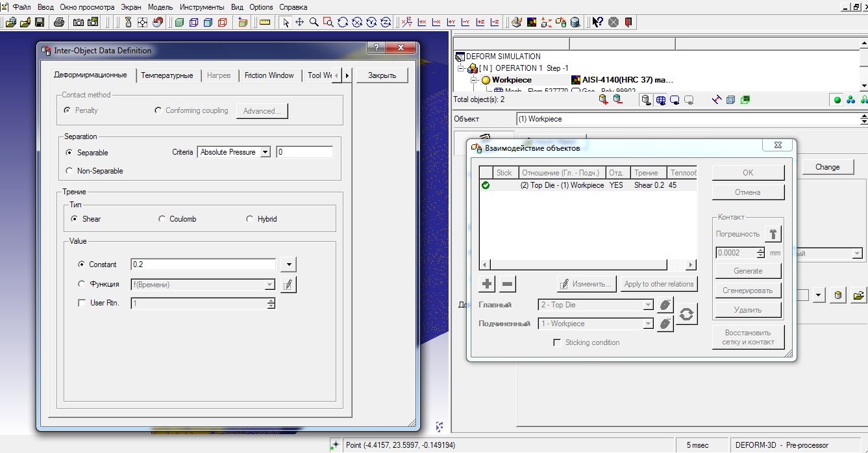Screen dimensions: 868x453
Task: Open the Options menu
Action: [261, 7]
